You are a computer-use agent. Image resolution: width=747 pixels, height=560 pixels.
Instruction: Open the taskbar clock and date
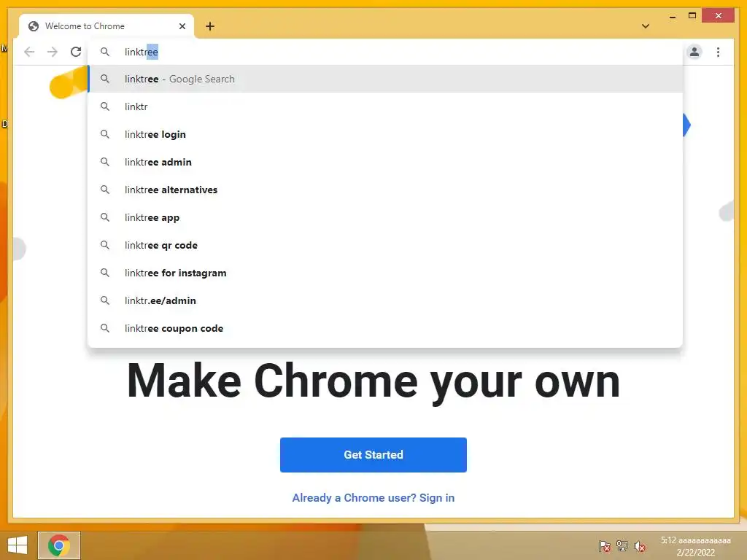(695, 546)
